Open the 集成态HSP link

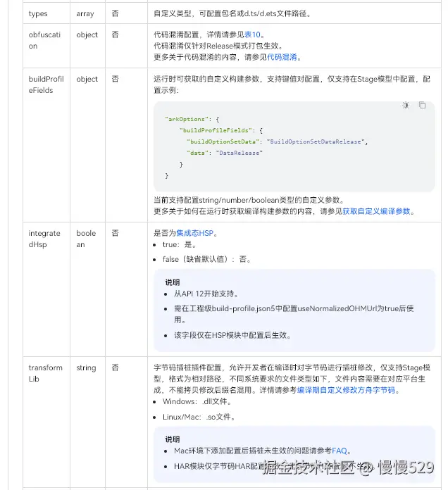point(195,233)
